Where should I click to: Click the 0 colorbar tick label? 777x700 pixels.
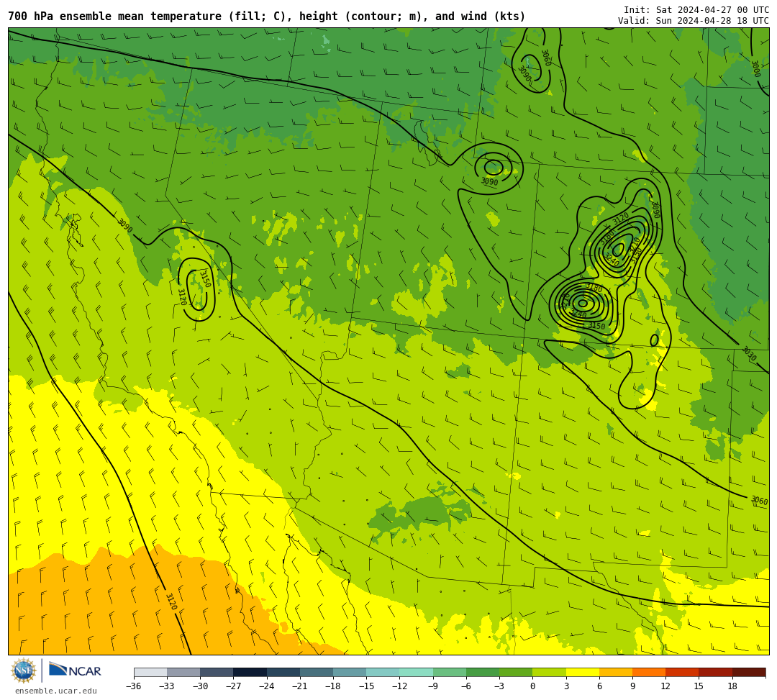532,686
